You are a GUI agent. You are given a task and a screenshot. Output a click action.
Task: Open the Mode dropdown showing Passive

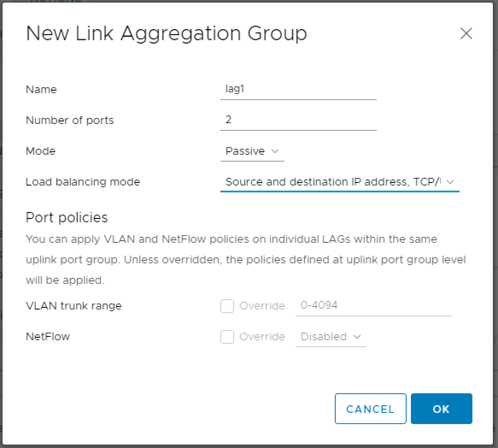pyautogui.click(x=252, y=151)
